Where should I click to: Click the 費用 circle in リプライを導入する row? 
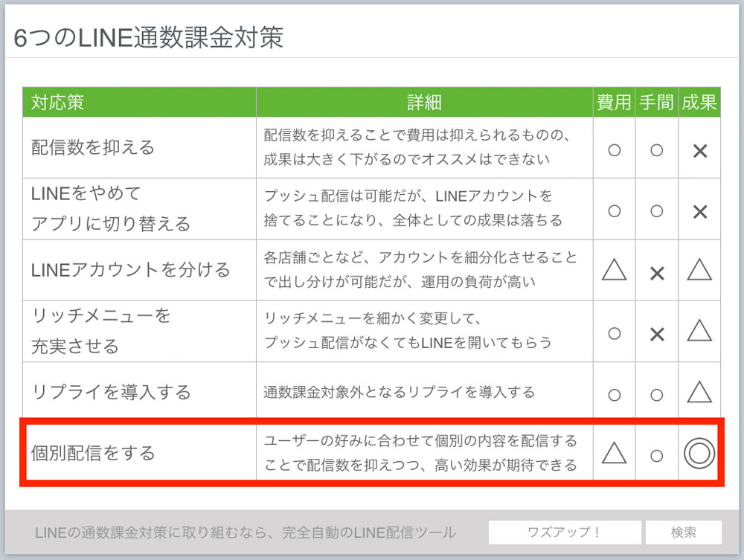click(x=614, y=395)
